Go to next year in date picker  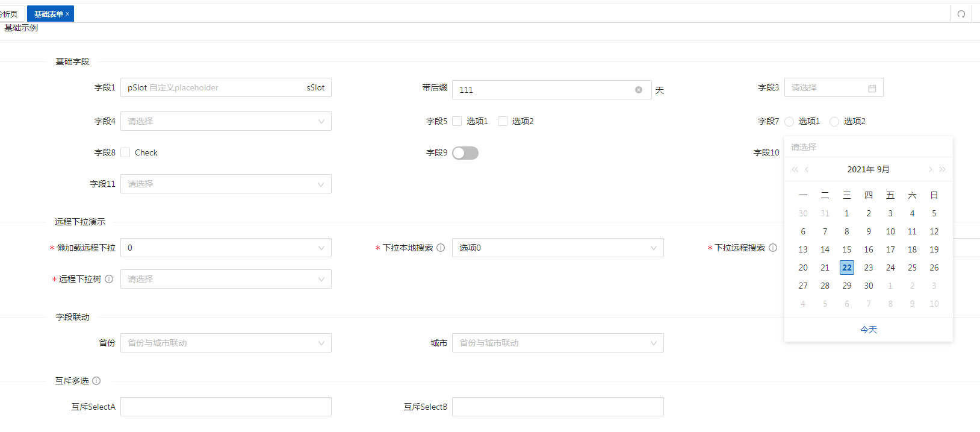click(x=942, y=169)
